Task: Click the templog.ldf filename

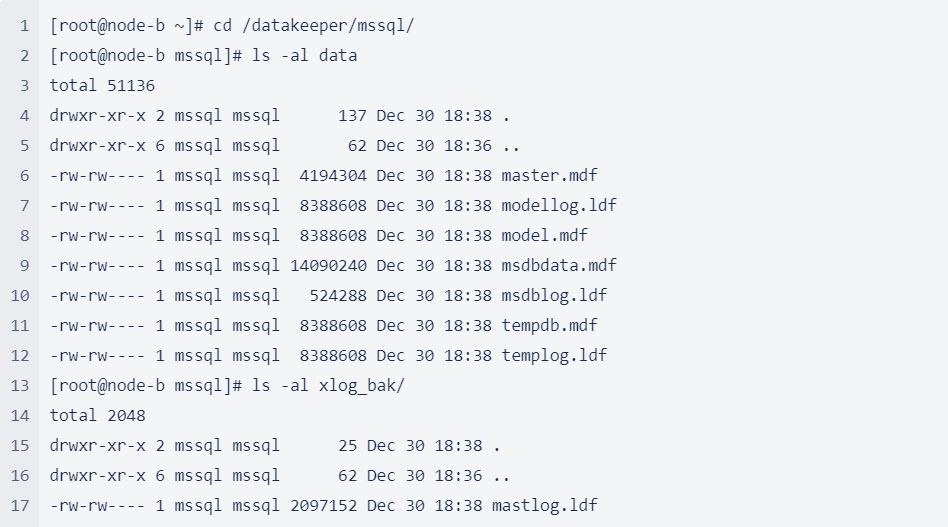Action: point(554,356)
